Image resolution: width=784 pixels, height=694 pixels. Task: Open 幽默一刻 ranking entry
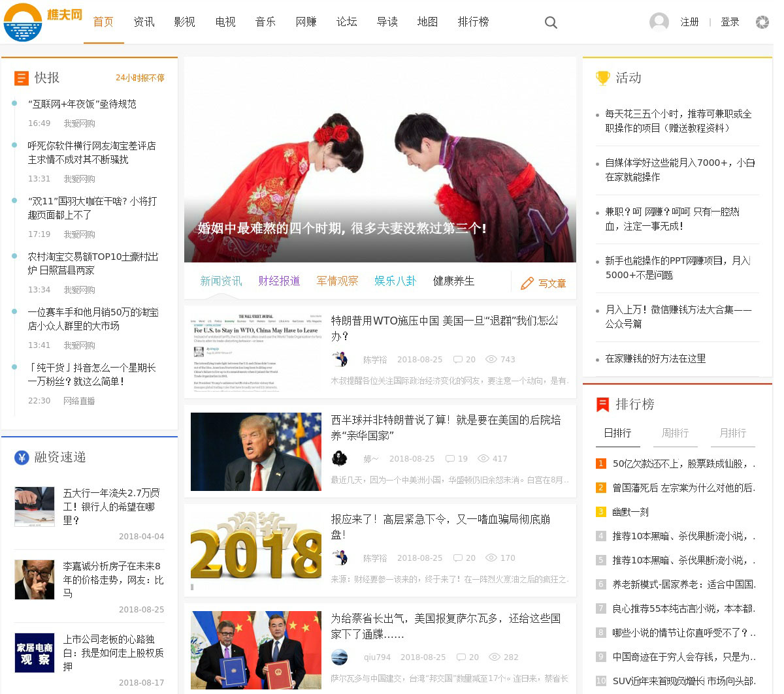point(630,512)
